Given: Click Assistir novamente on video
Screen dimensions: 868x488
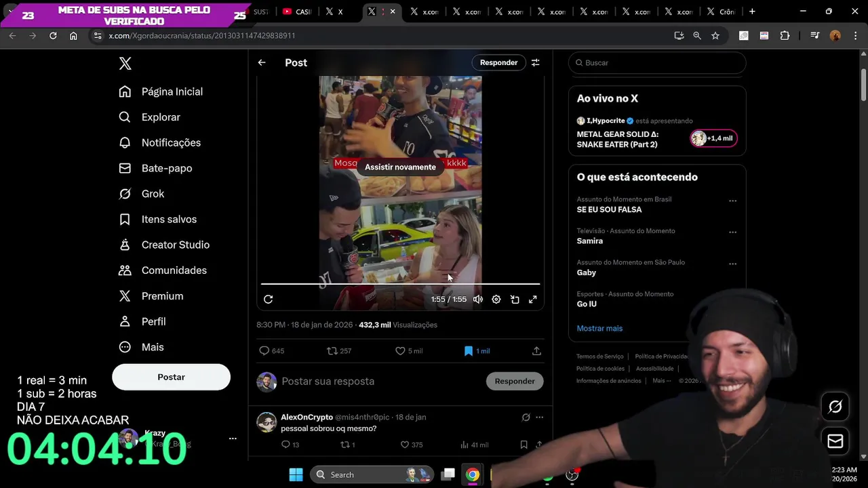Looking at the screenshot, I should 400,167.
